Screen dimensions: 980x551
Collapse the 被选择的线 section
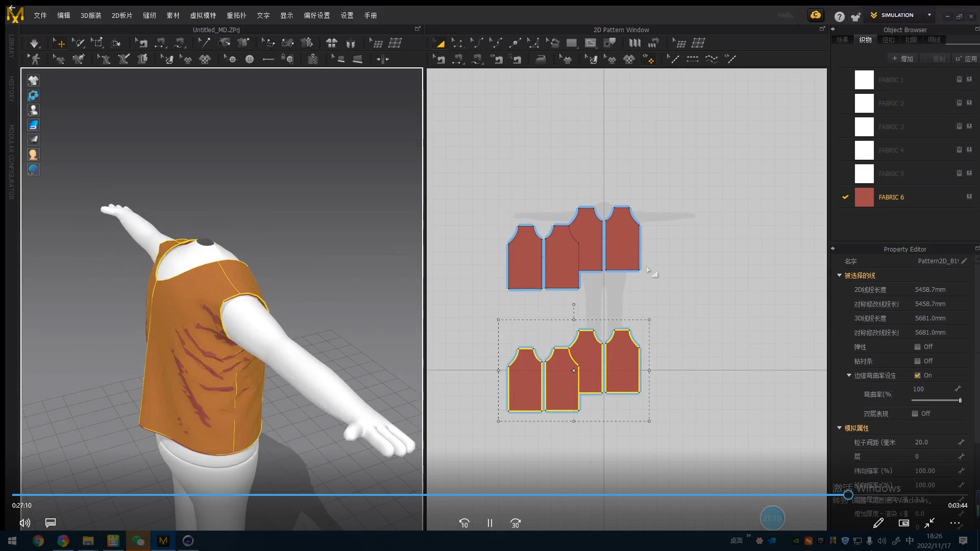839,275
